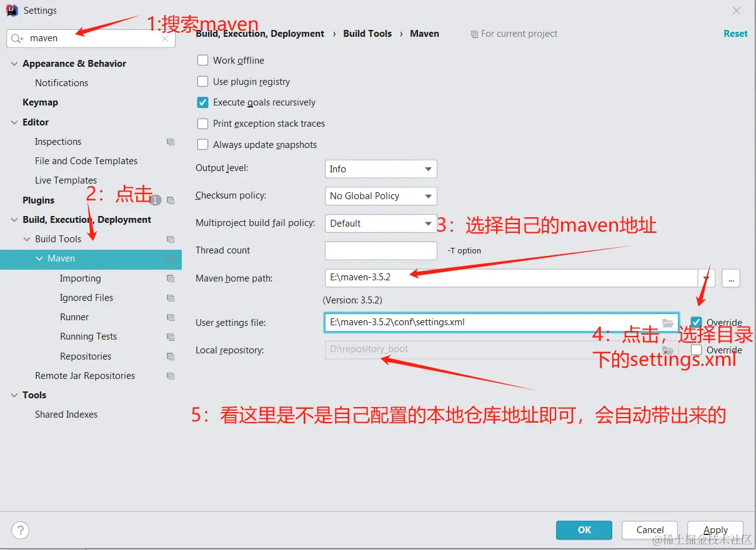The width and height of the screenshot is (756, 550).
Task: Open the Runner settings under Maven
Action: 74,317
